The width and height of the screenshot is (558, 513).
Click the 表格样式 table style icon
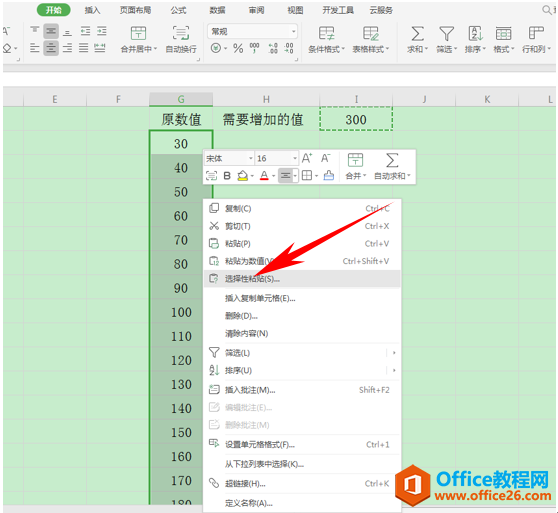[371, 34]
